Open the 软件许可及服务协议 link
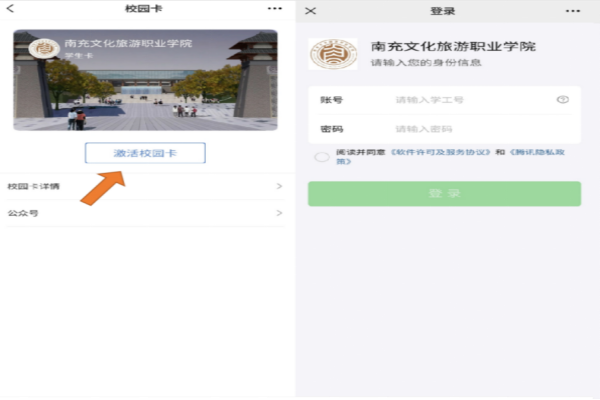Image resolution: width=600 pixels, height=400 pixels. point(440,152)
